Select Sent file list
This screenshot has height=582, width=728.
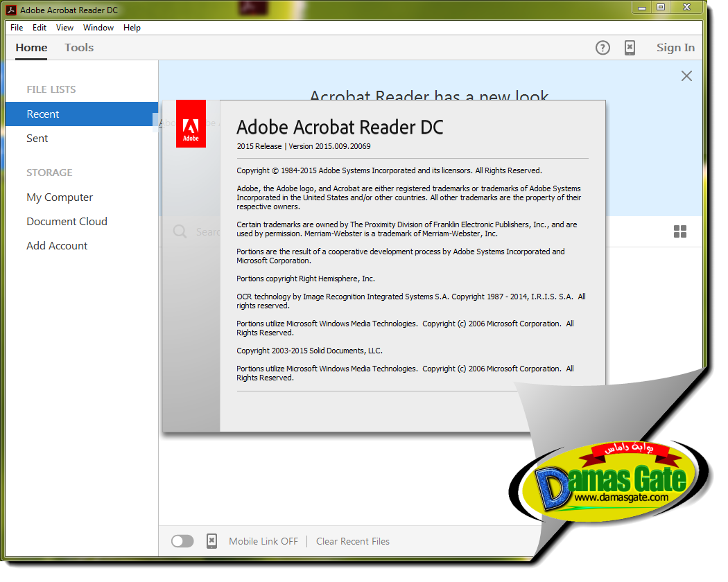click(x=37, y=139)
